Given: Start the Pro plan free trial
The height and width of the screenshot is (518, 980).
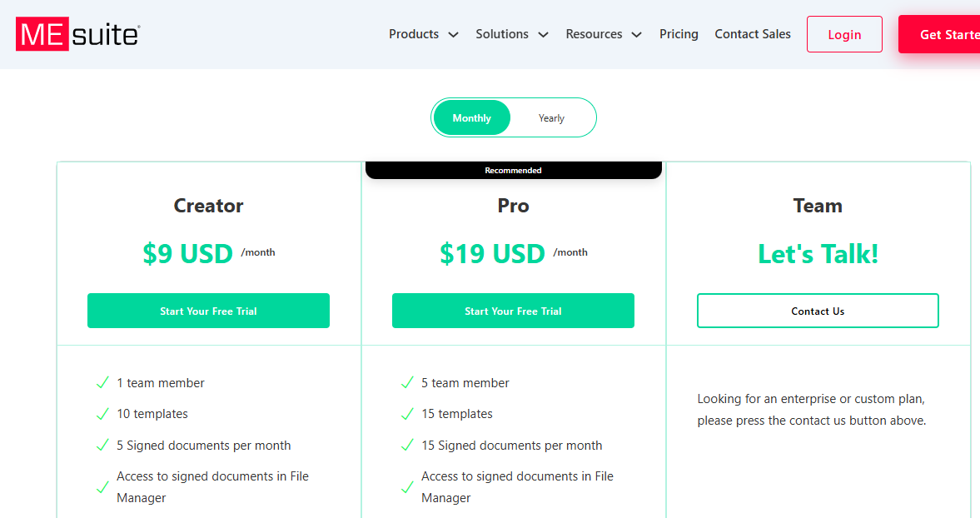Looking at the screenshot, I should (x=513, y=311).
